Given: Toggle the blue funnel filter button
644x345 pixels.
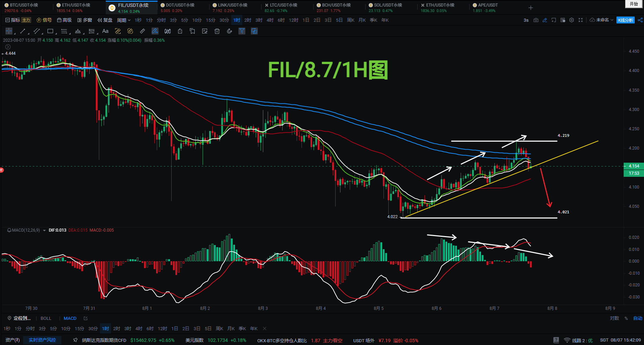Looking at the screenshot, I should pyautogui.click(x=242, y=31).
